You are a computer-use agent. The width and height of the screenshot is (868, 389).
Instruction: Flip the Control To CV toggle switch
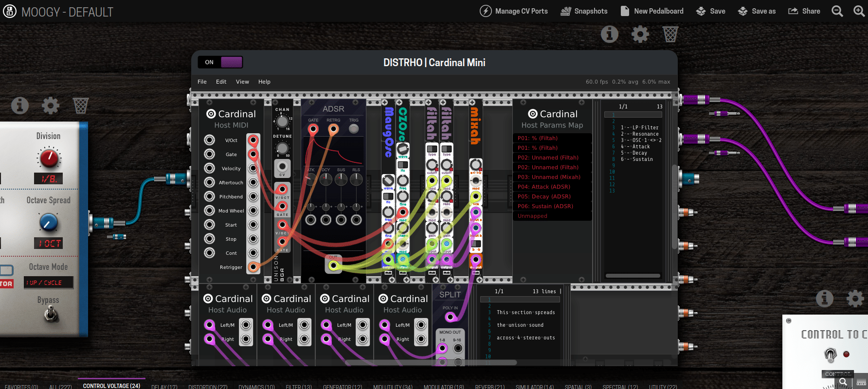coord(830,354)
